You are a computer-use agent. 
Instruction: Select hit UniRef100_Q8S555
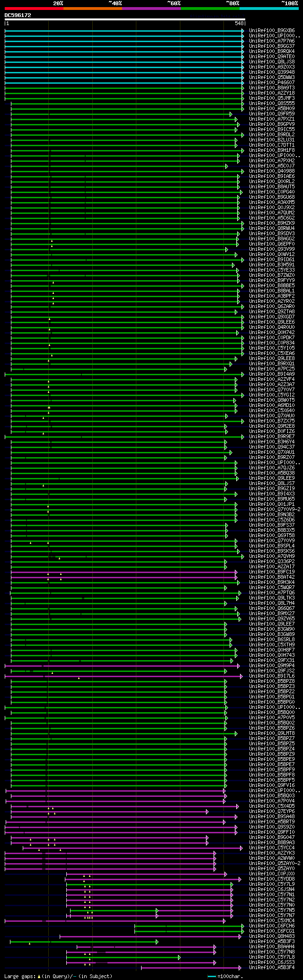coord(272,104)
